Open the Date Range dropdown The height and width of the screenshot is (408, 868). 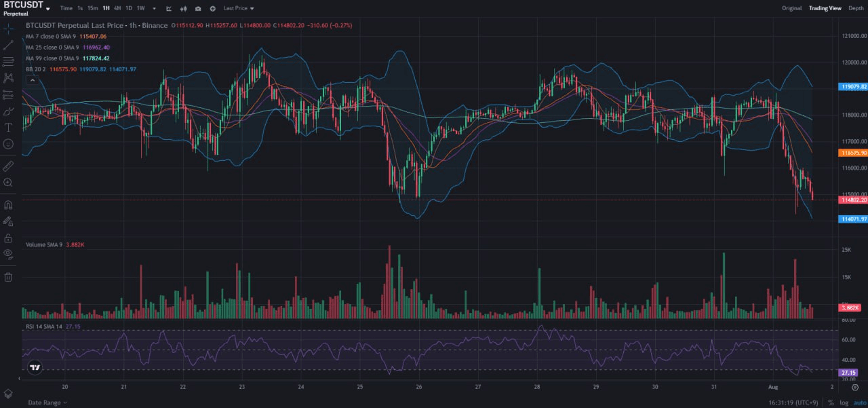point(47,403)
